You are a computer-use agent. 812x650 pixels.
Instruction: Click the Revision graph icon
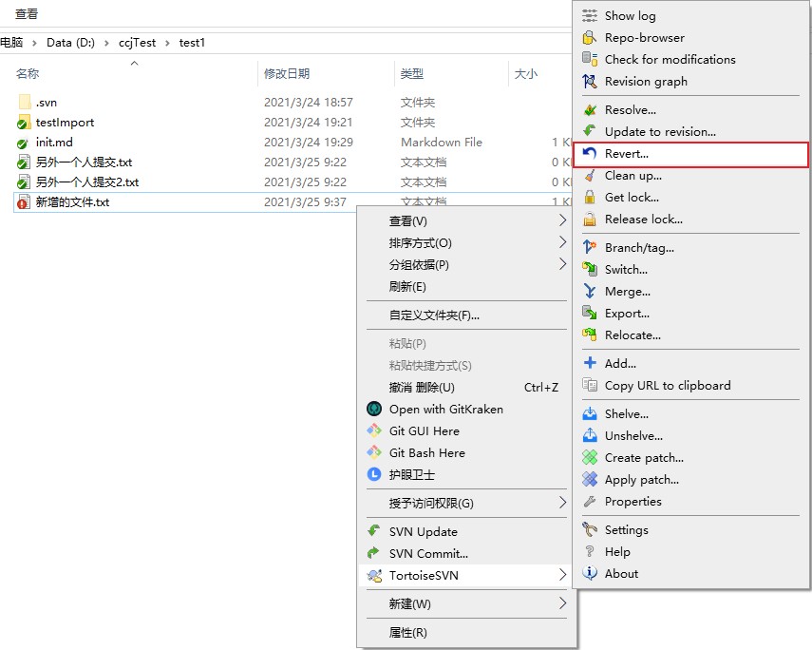pos(590,82)
